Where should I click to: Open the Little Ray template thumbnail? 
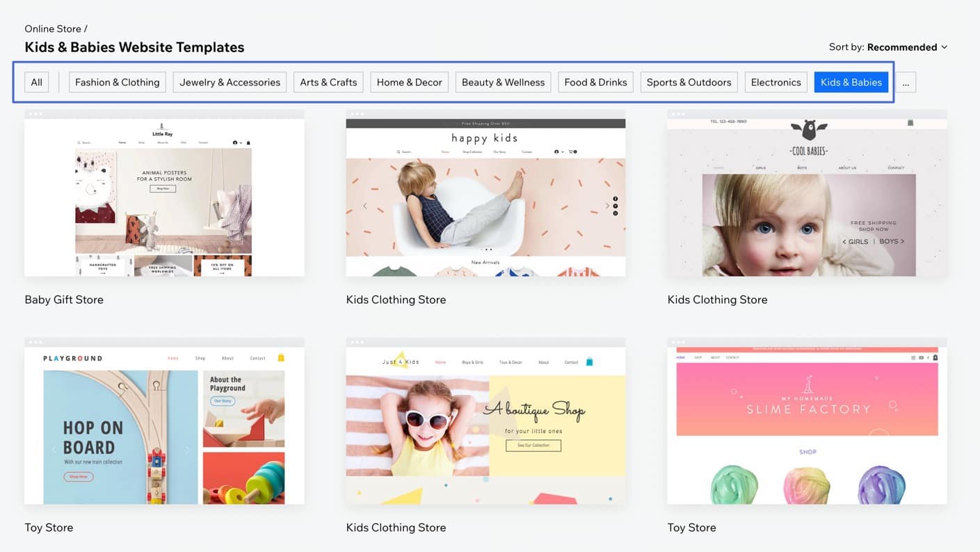coord(164,198)
